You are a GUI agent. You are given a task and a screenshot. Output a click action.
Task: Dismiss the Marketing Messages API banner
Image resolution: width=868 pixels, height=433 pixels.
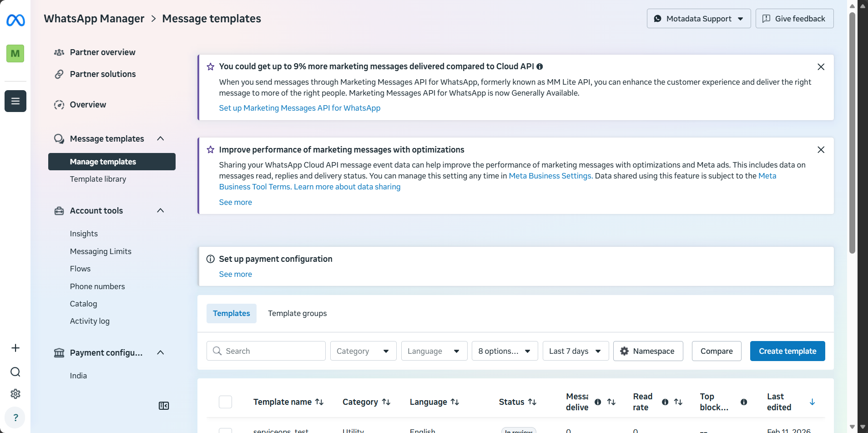tap(821, 67)
